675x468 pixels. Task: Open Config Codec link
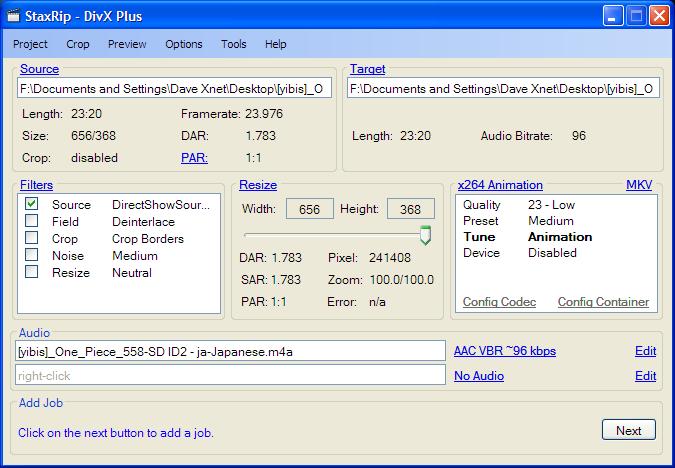click(499, 302)
